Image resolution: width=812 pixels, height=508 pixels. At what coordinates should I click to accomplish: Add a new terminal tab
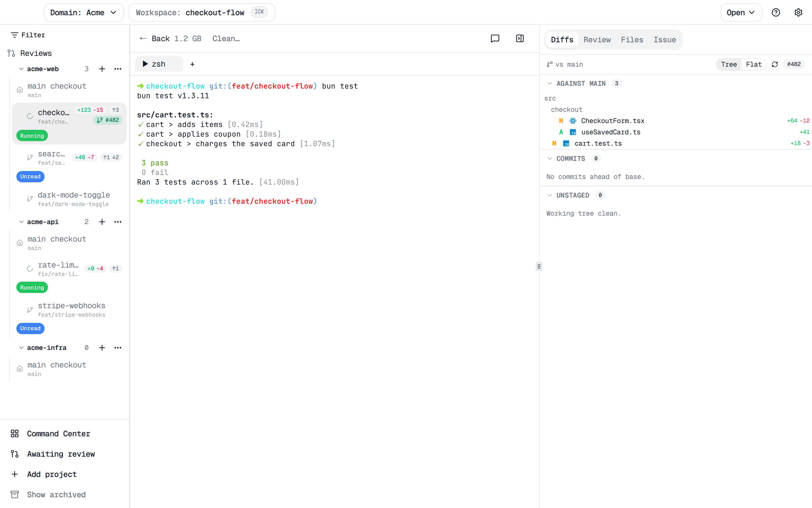(x=192, y=64)
